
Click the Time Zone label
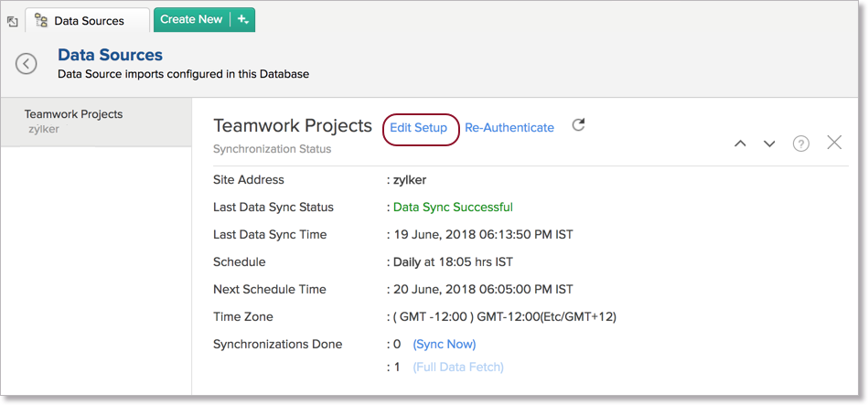point(243,317)
